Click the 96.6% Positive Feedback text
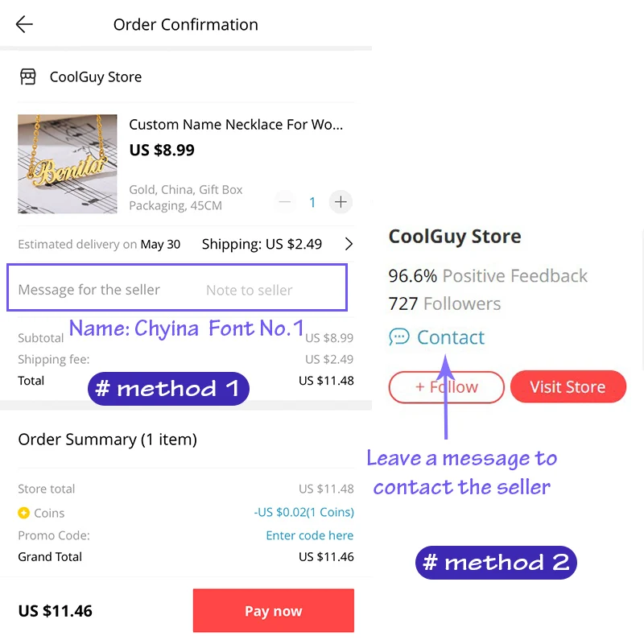Screen dimensions: 644x644 [x=488, y=276]
